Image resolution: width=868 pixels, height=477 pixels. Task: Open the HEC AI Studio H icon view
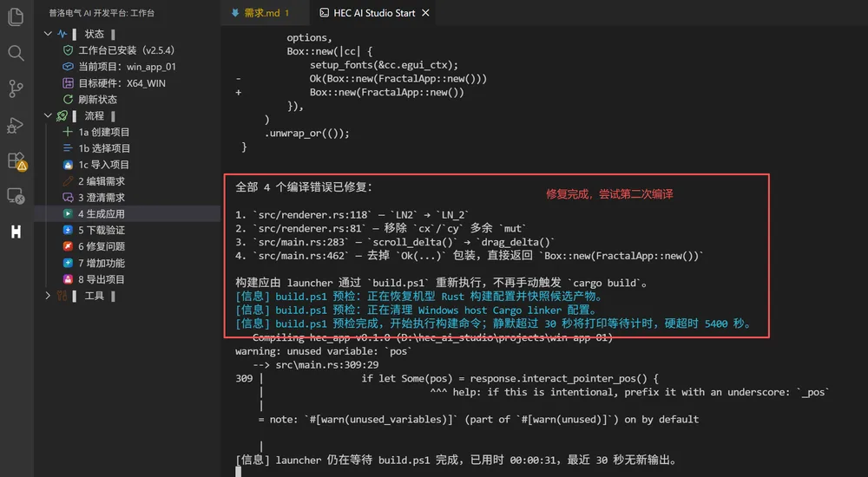pyautogui.click(x=16, y=232)
